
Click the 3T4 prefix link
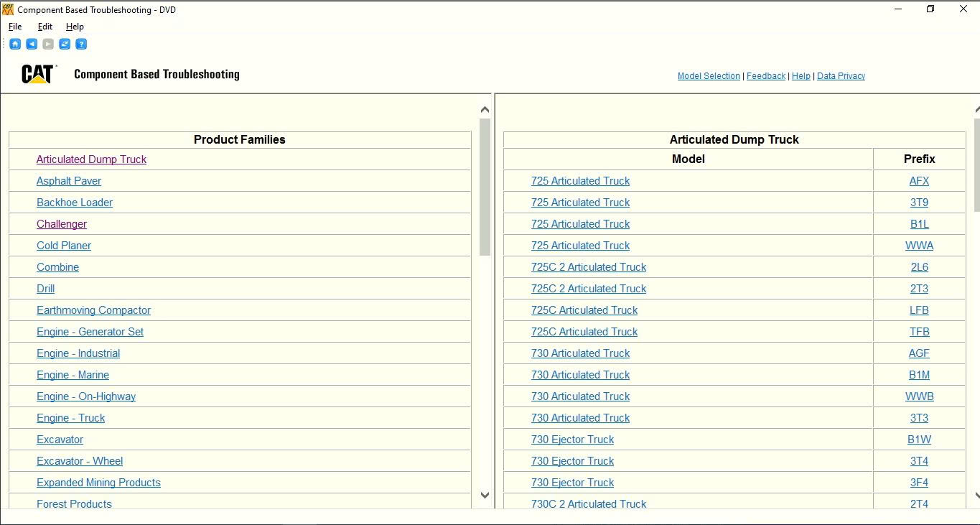coord(919,461)
